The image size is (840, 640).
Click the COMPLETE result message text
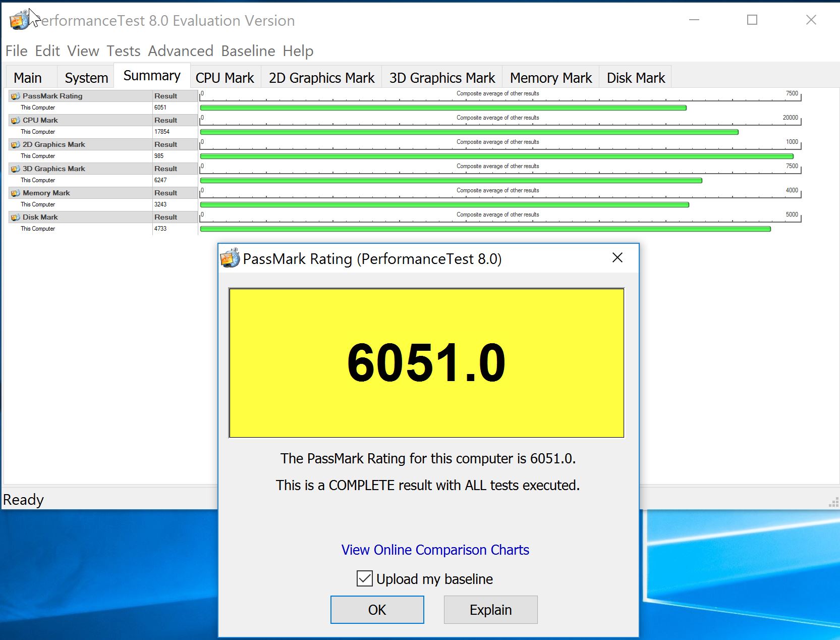coord(428,485)
